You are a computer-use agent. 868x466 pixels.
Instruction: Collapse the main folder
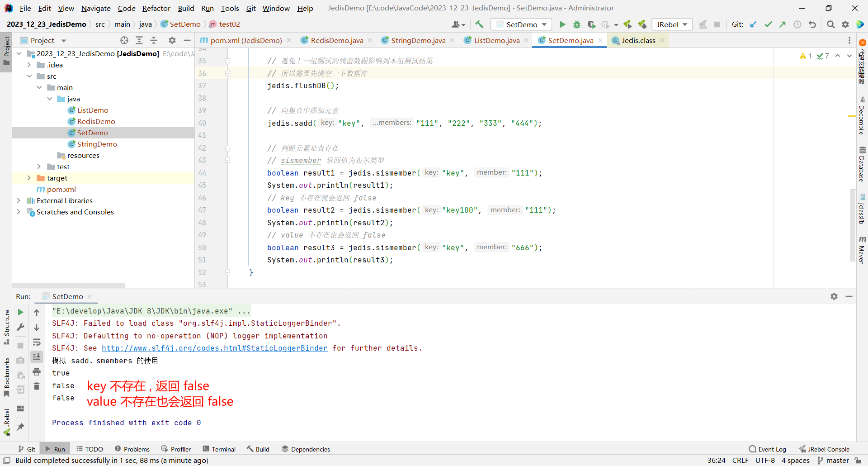tap(39, 87)
